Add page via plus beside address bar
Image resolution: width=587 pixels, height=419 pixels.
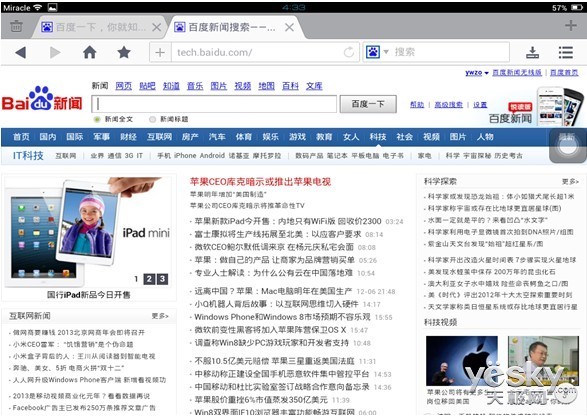pyautogui.click(x=160, y=52)
